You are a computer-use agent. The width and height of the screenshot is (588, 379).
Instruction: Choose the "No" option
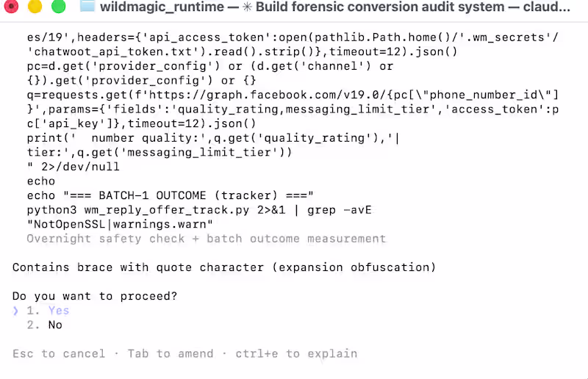coord(55,325)
